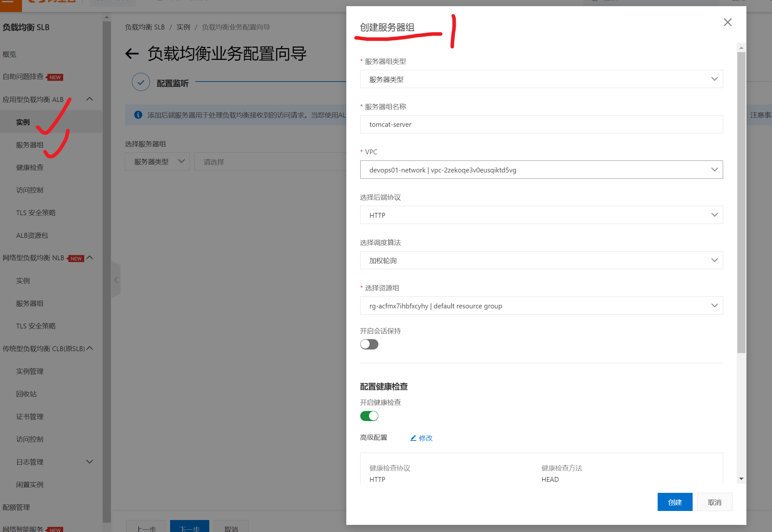Click the sidebar collapse handle arrow
This screenshot has width=772, height=532.
(116, 280)
